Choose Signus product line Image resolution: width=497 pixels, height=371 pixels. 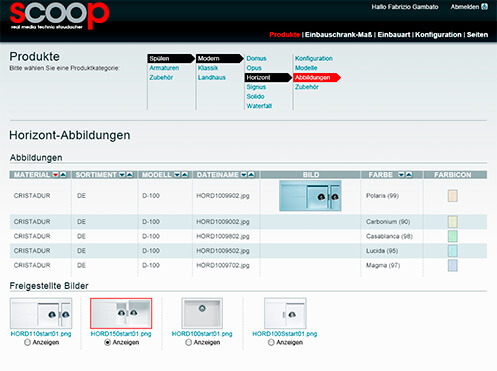(x=256, y=87)
